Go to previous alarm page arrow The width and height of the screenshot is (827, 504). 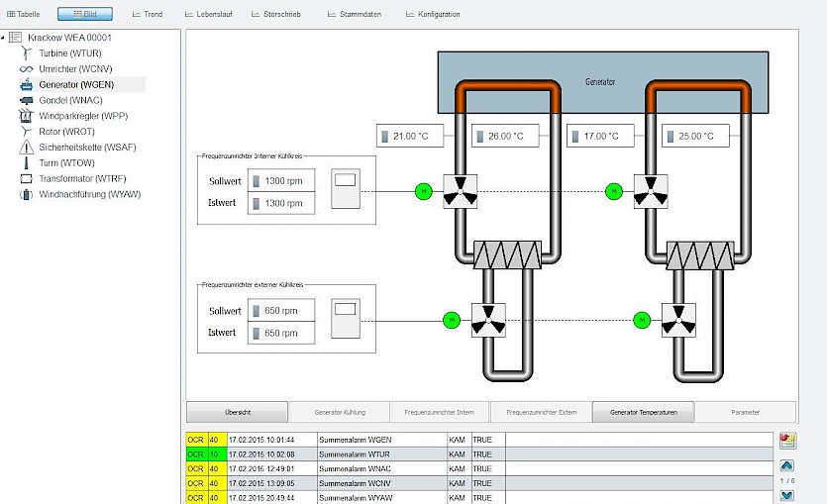pyautogui.click(x=787, y=465)
